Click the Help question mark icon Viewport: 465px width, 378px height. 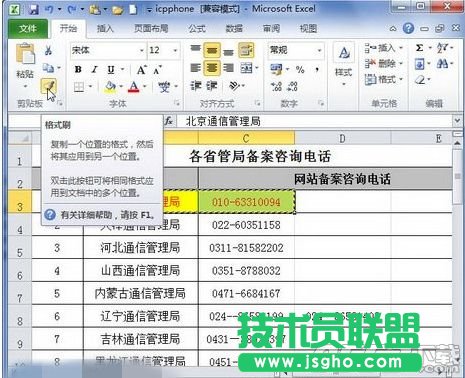click(408, 29)
